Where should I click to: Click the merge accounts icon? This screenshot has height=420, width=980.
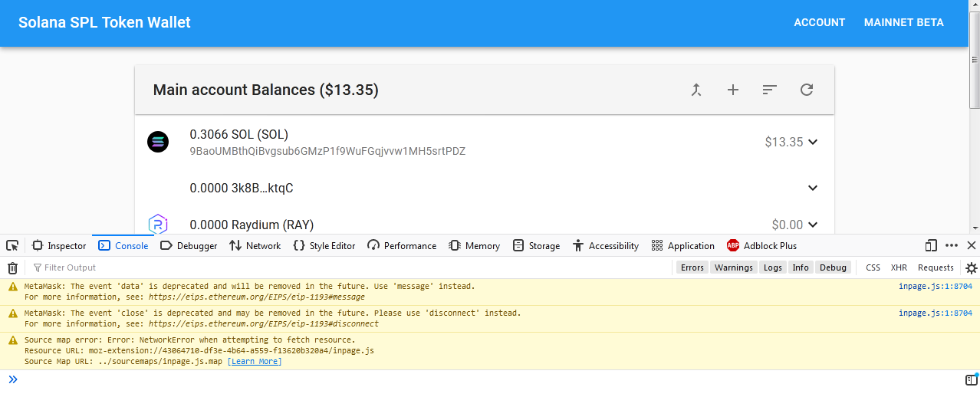pos(696,90)
